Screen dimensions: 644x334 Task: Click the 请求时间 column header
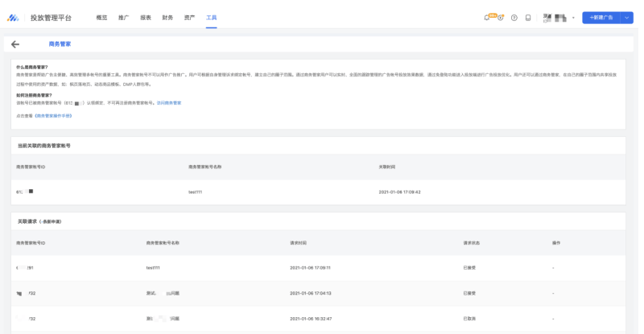coord(298,243)
